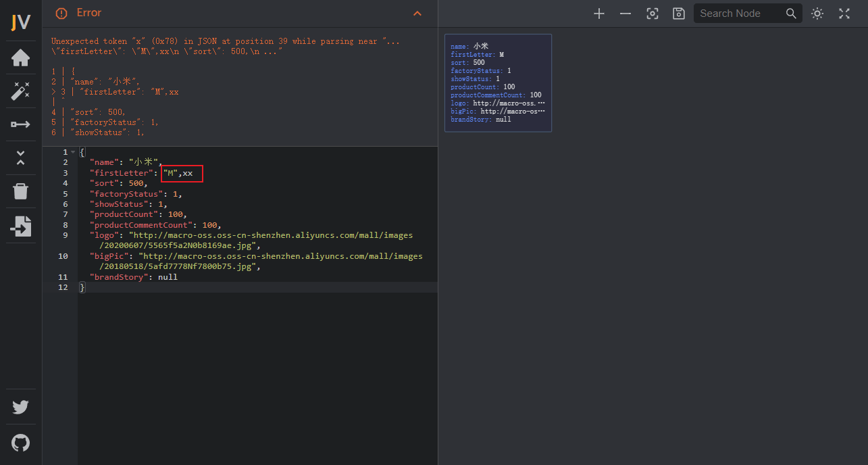Click "sort: 500" row in node card
868x465 pixels.
[467, 63]
